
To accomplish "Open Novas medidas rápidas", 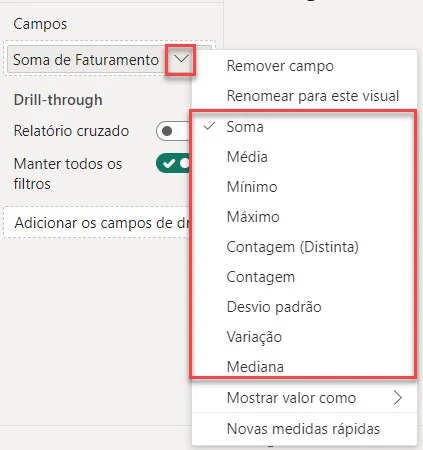I will pos(304,429).
